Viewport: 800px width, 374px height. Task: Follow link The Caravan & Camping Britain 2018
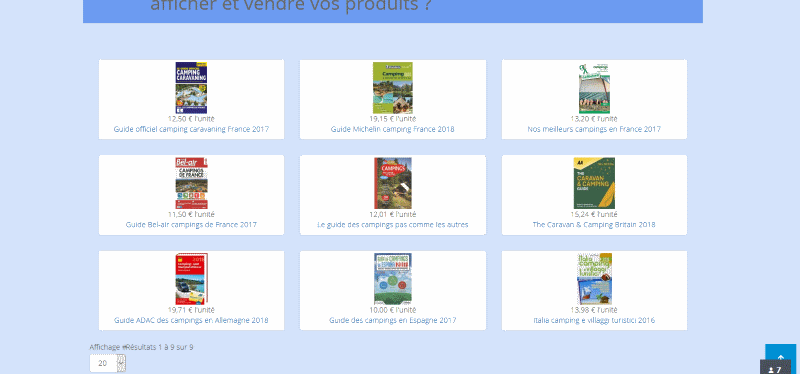click(x=594, y=225)
